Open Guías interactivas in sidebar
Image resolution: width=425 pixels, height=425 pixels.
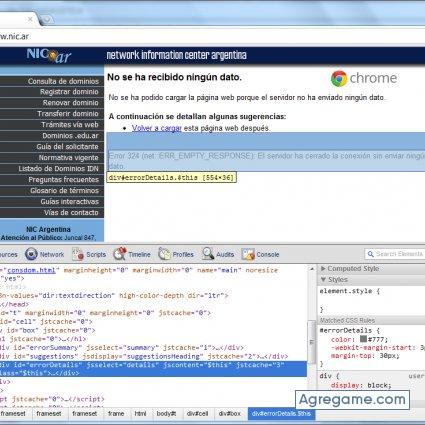click(x=69, y=202)
